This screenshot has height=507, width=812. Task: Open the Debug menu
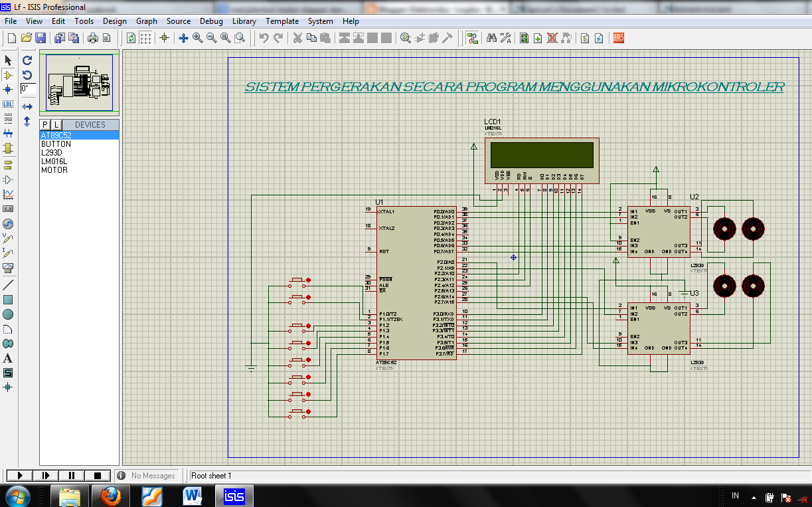[x=211, y=21]
